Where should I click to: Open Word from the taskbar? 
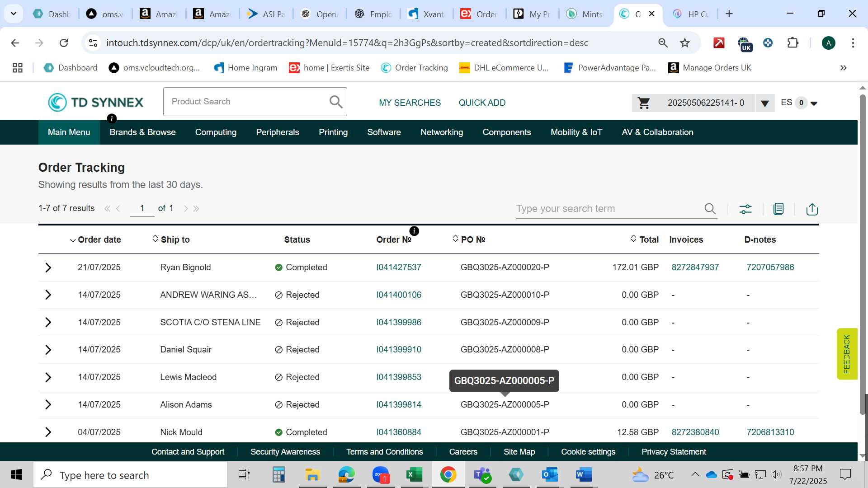[584, 475]
